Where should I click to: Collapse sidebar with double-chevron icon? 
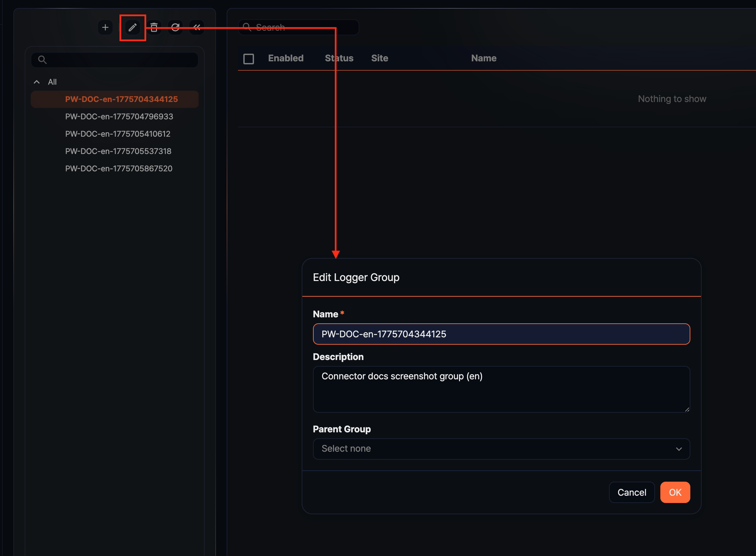(197, 27)
